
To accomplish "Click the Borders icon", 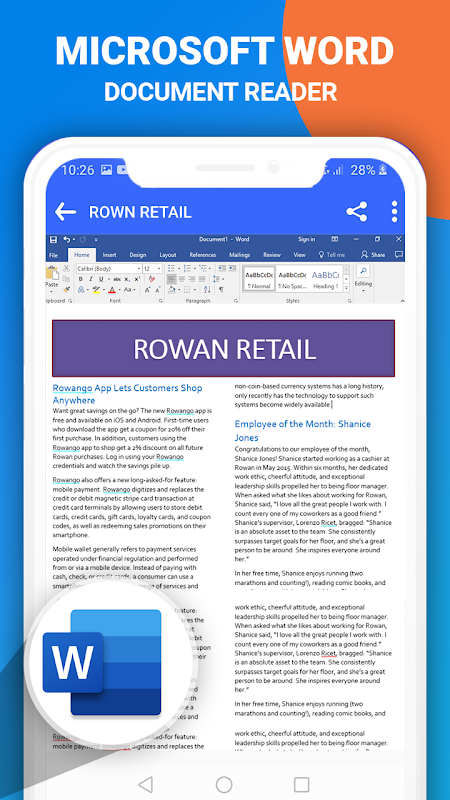I will (187, 290).
